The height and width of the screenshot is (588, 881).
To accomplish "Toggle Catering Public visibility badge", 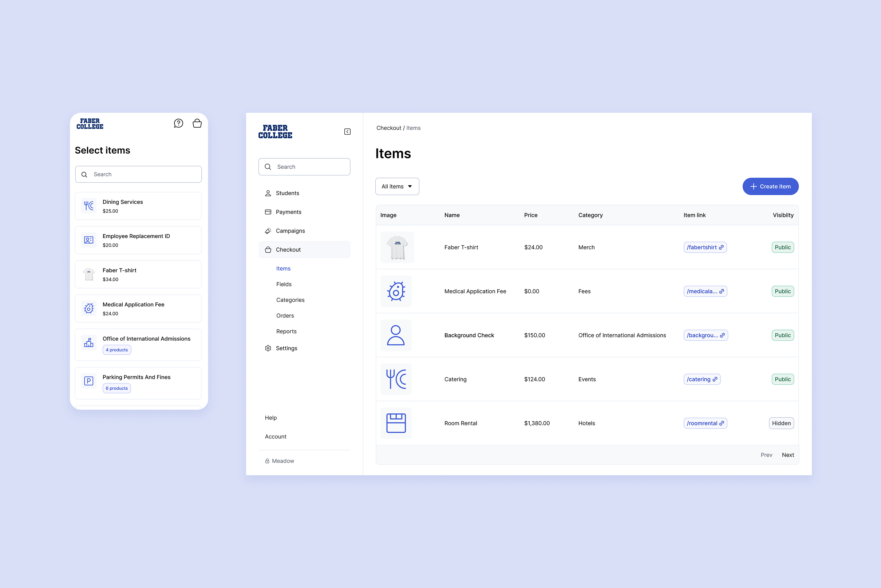I will pos(782,380).
